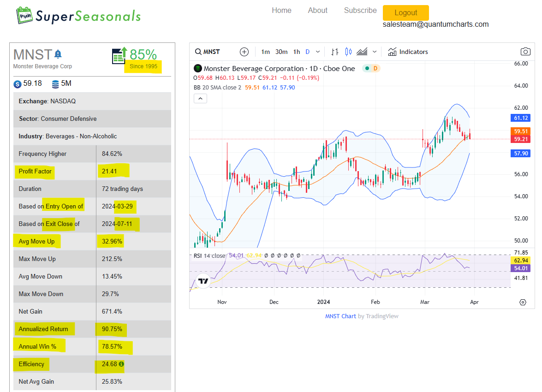
Task: Click the green info icon beside 24.68
Action: 121,364
